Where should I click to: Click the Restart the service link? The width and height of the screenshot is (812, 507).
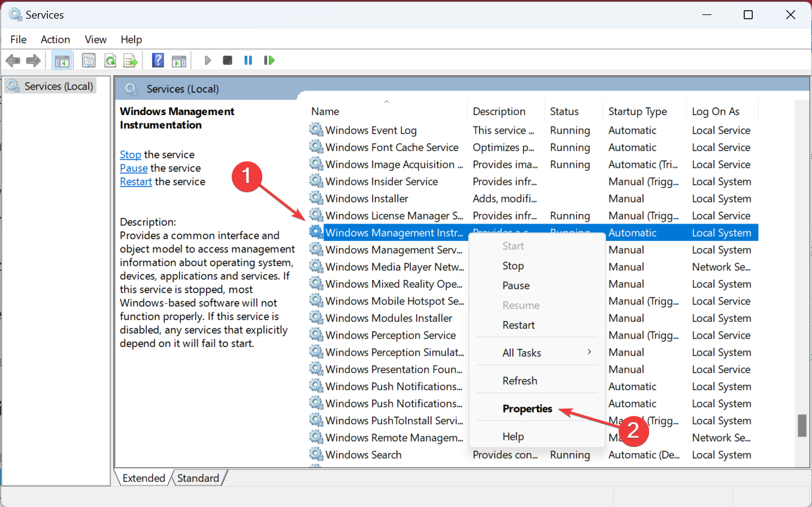(136, 182)
